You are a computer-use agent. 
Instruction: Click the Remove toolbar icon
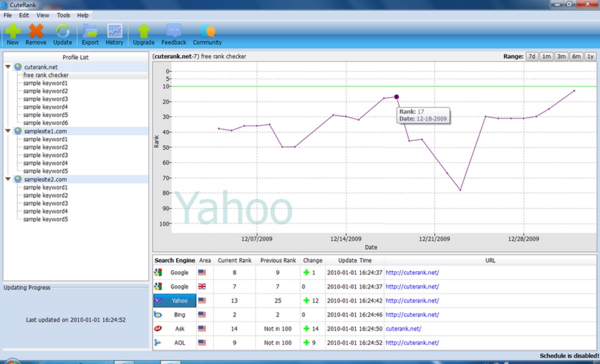coord(36,32)
